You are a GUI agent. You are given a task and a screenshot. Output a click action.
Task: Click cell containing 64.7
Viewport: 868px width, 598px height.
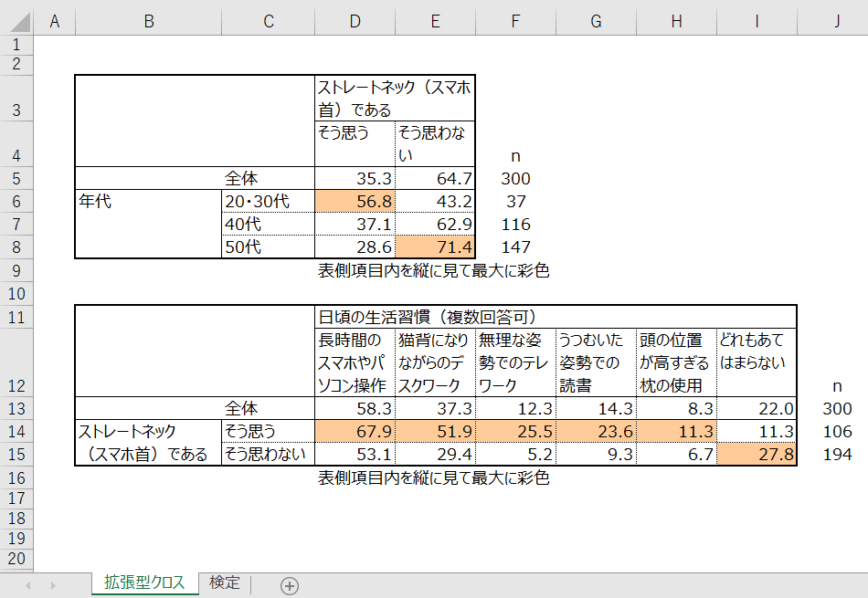435,179
